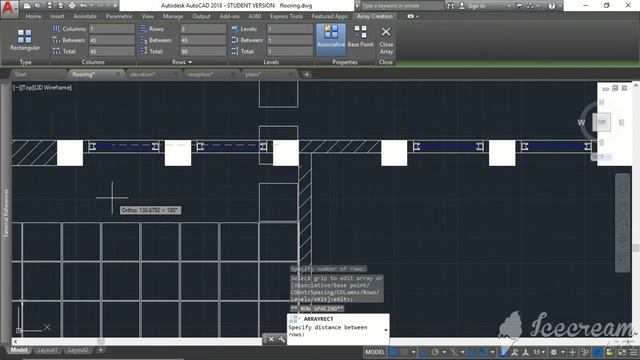Close the command line with X icon

click(x=271, y=339)
